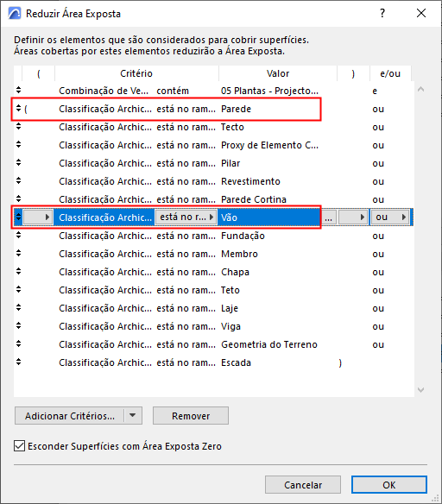Open the help question mark button

tap(382, 13)
